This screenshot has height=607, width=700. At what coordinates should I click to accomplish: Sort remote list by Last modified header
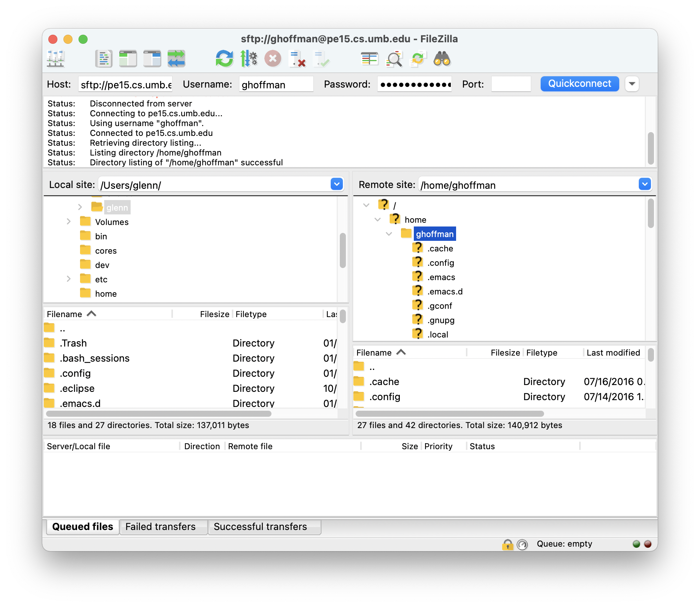pos(614,353)
